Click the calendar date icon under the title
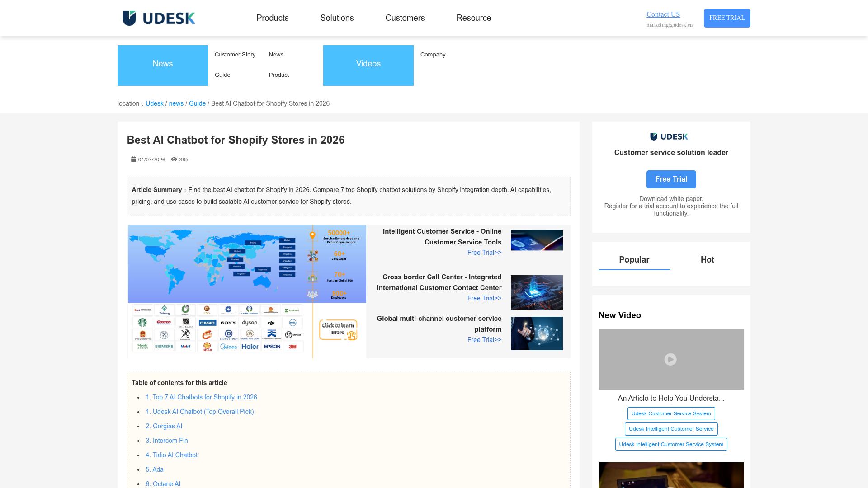Image resolution: width=868 pixels, height=488 pixels. 133,160
